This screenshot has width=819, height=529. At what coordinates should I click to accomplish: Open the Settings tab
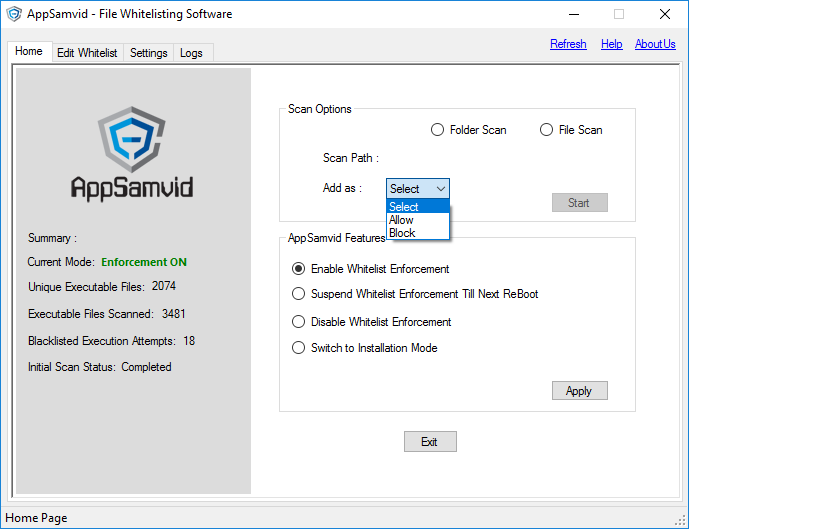point(149,53)
